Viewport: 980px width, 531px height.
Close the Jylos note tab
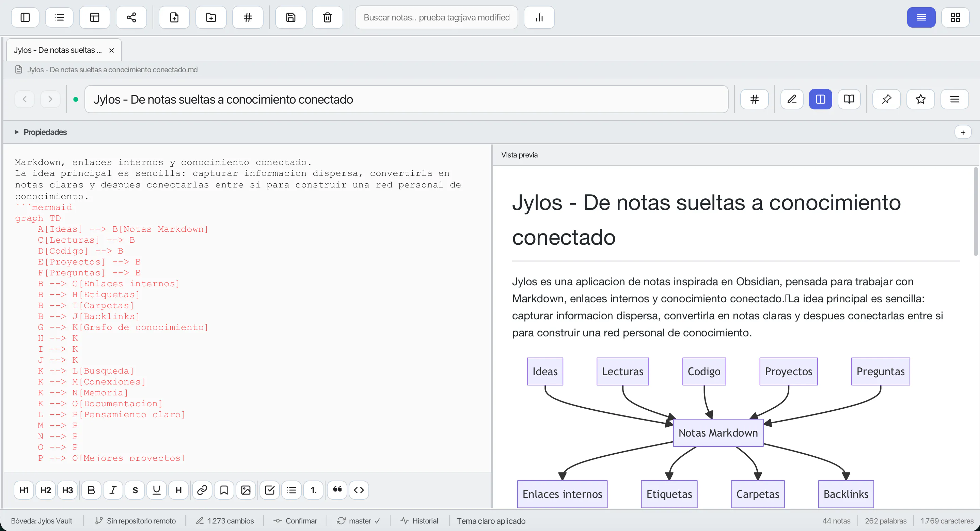[111, 50]
